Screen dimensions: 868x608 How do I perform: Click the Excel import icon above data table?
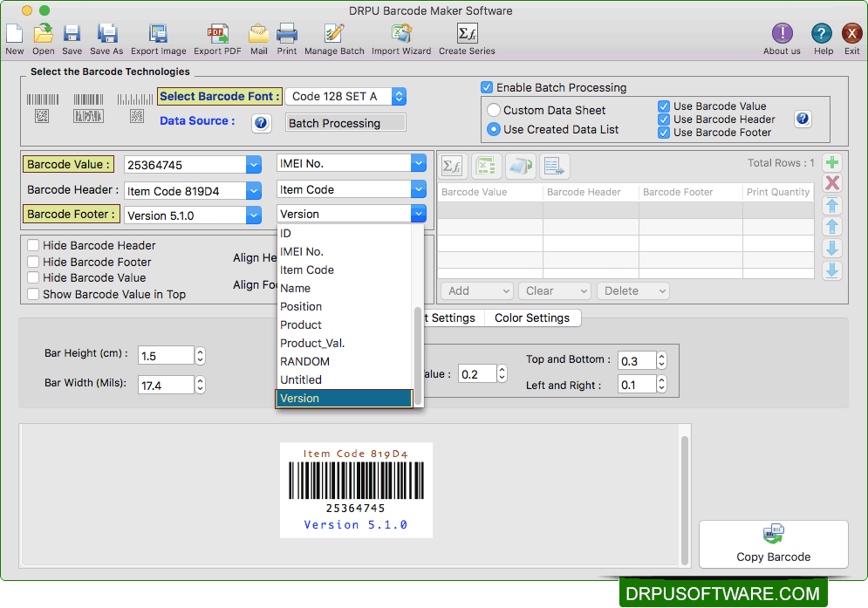point(487,166)
